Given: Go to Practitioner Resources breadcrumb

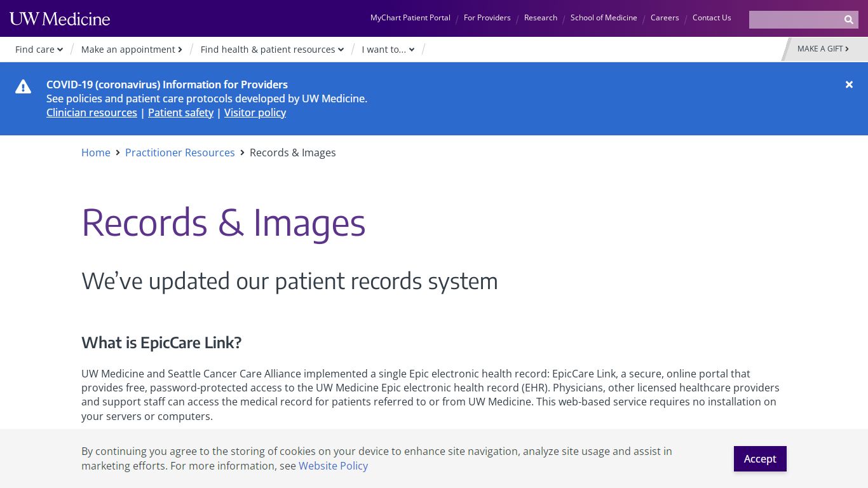Looking at the screenshot, I should tap(180, 152).
